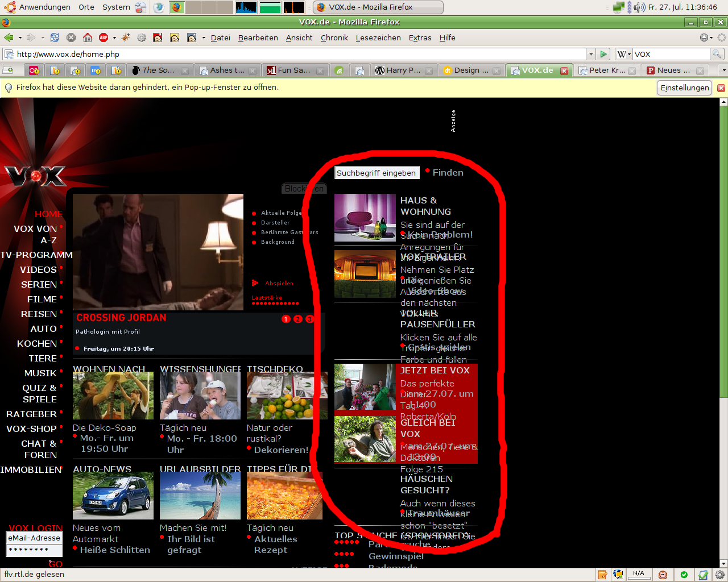This screenshot has height=582, width=728.
Task: Close the popup-blocked notification bar
Action: [x=721, y=88]
